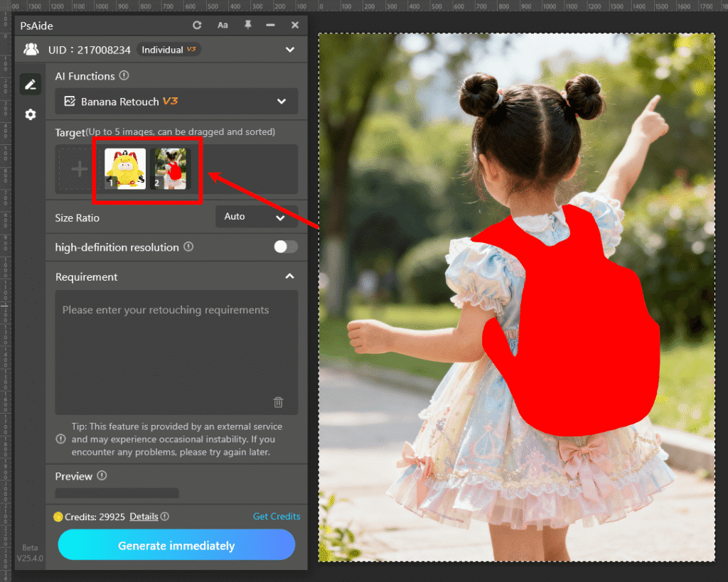This screenshot has height=582, width=728.
Task: Pin the PsAide panel
Action: click(247, 25)
